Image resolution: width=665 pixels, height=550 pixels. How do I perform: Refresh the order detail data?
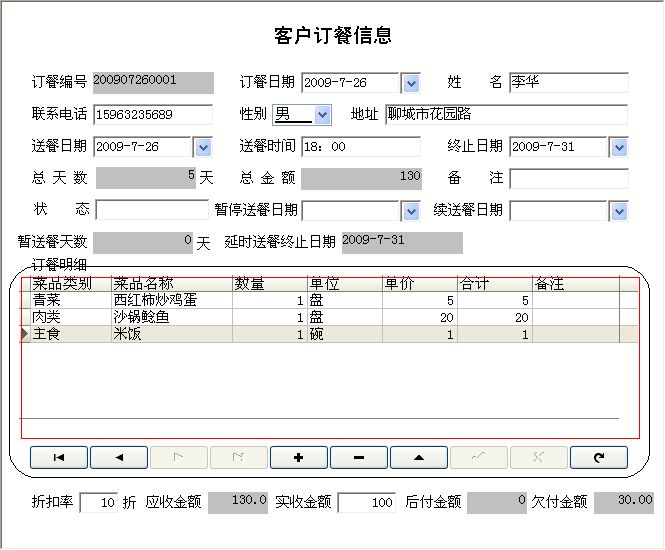tap(599, 457)
